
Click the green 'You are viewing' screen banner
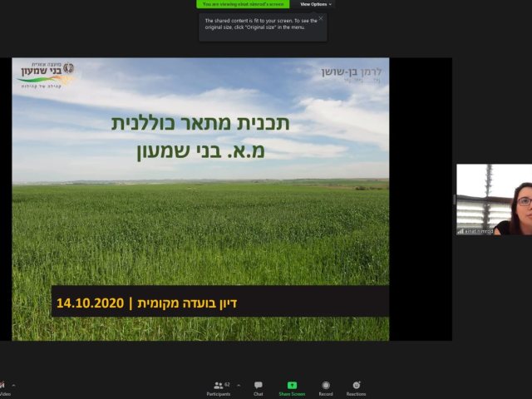[x=243, y=4]
